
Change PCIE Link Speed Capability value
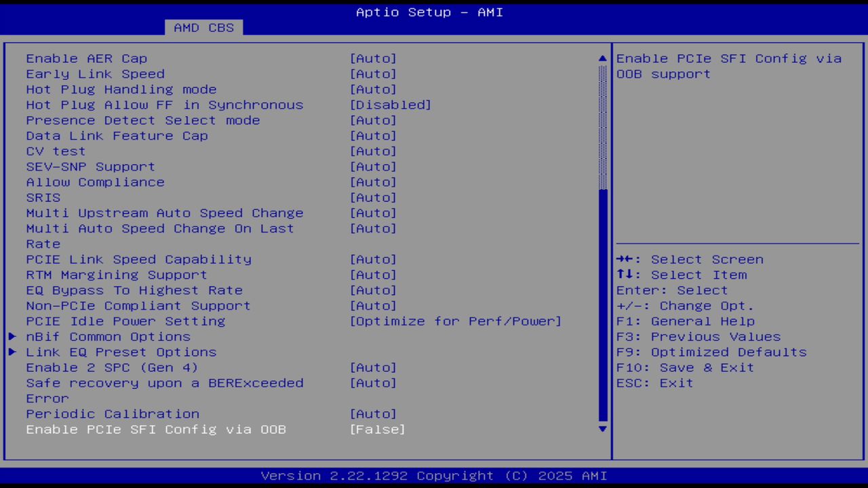tap(373, 259)
